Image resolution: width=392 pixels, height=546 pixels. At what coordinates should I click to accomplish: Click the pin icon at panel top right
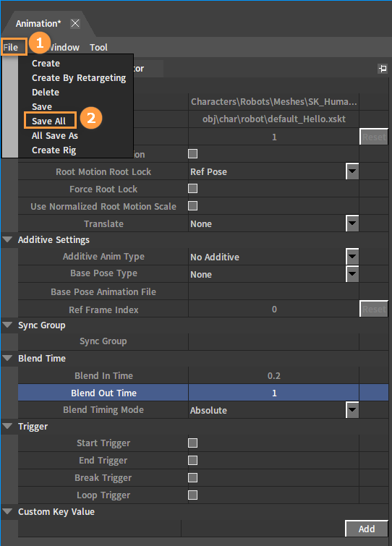[x=383, y=69]
